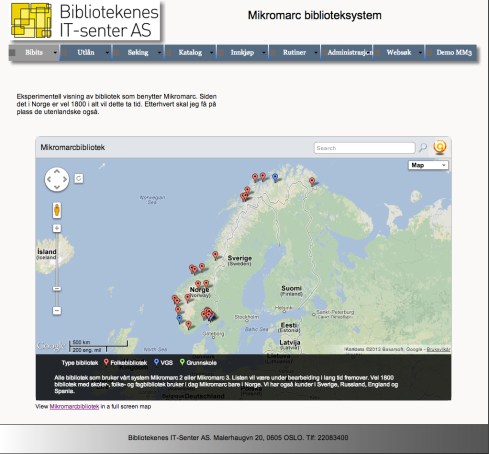
Task: Click the magnifier search icon
Action: [423, 147]
